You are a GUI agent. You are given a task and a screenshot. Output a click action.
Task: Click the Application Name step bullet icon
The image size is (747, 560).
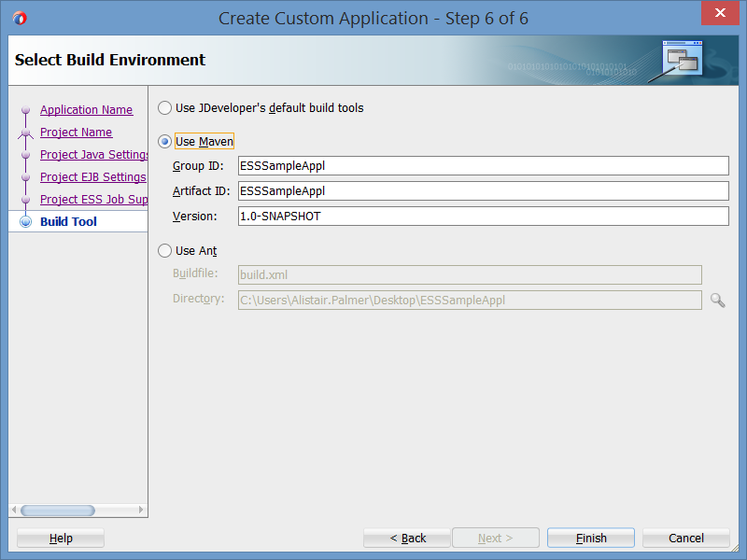(x=25, y=110)
